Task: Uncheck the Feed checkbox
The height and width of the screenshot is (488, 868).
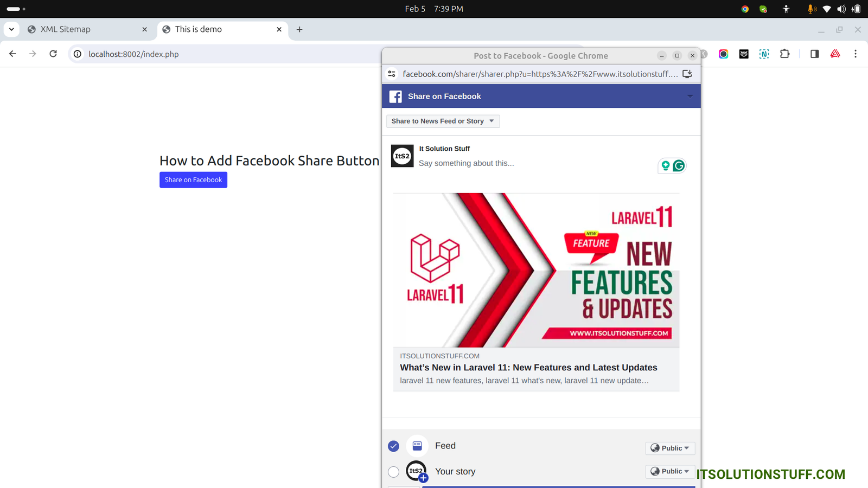Action: (x=394, y=446)
